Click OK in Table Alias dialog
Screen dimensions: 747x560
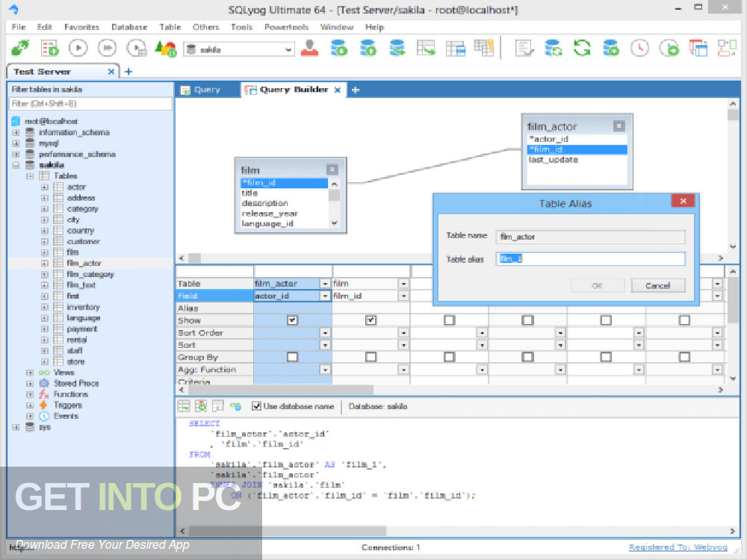598,286
